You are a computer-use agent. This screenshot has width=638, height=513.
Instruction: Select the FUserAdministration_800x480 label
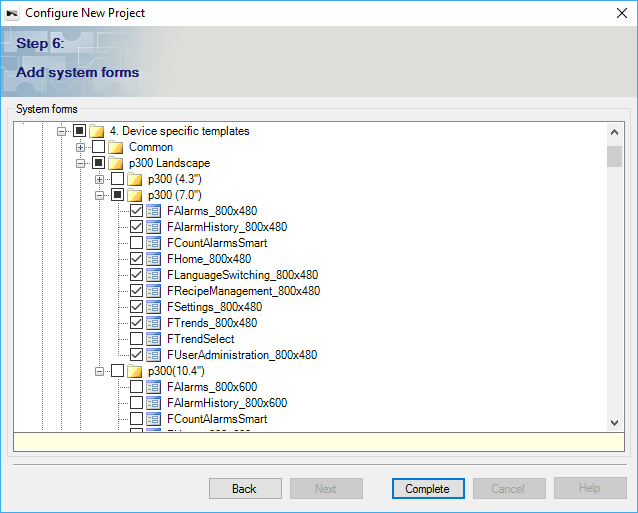click(242, 355)
